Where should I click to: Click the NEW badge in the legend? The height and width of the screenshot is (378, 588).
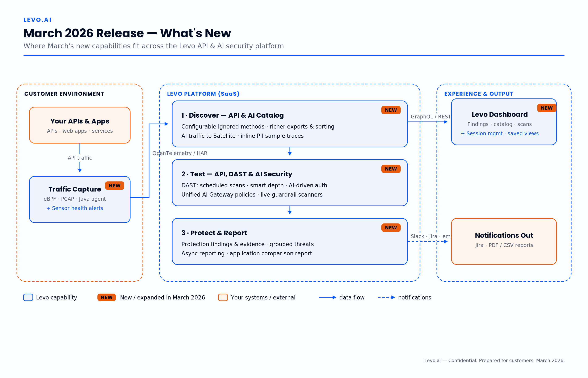pyautogui.click(x=106, y=297)
